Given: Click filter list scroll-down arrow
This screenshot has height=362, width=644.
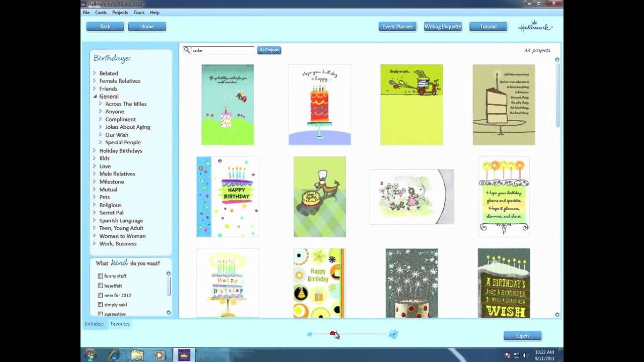Looking at the screenshot, I should point(169,313).
